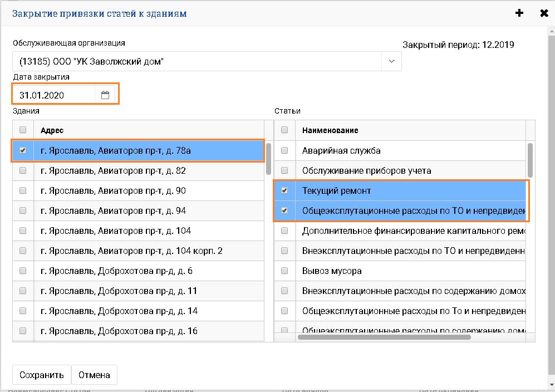
Task: Click the closing date input field
Action: click(x=55, y=95)
